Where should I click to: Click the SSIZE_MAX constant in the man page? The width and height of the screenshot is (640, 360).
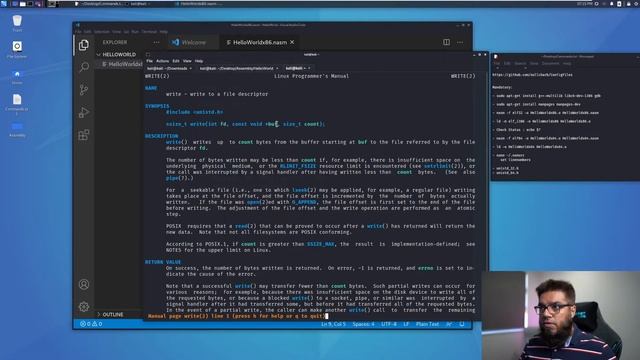(321, 244)
